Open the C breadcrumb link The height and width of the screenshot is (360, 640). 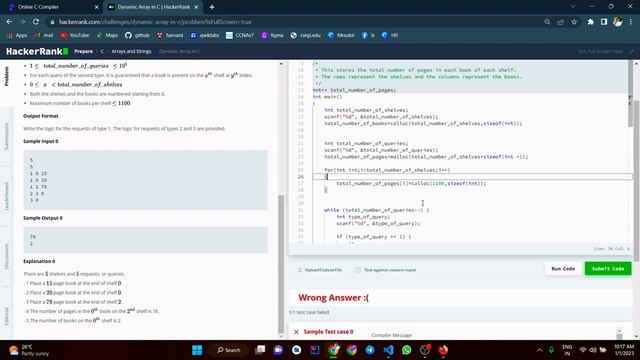coord(102,51)
